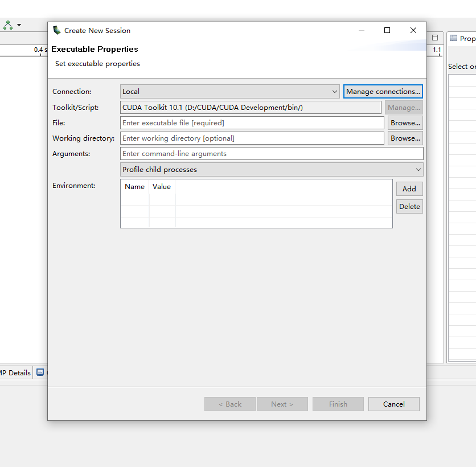Switch to the MP Details tab

click(x=15, y=372)
